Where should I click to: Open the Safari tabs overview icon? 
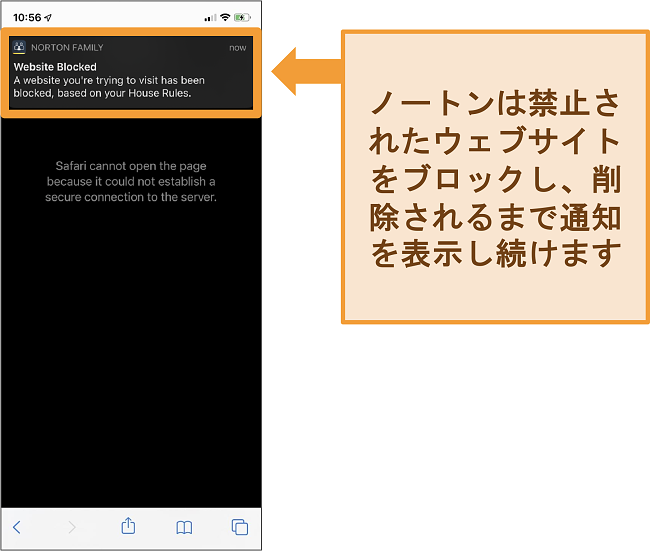click(x=240, y=527)
